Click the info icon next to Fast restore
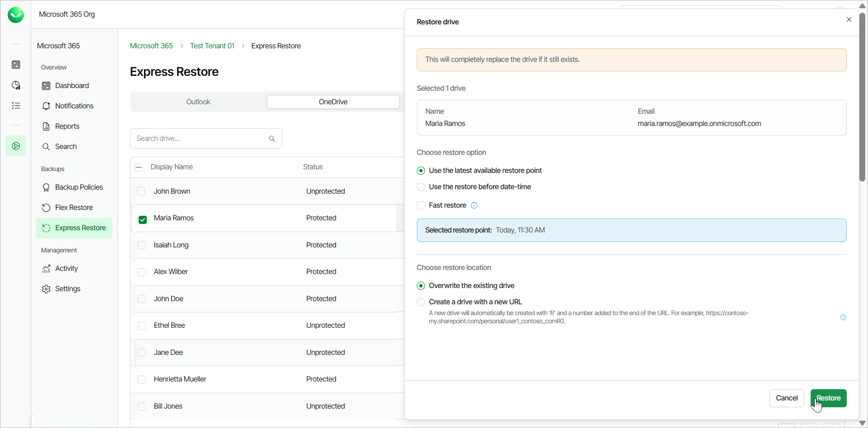 (x=474, y=205)
